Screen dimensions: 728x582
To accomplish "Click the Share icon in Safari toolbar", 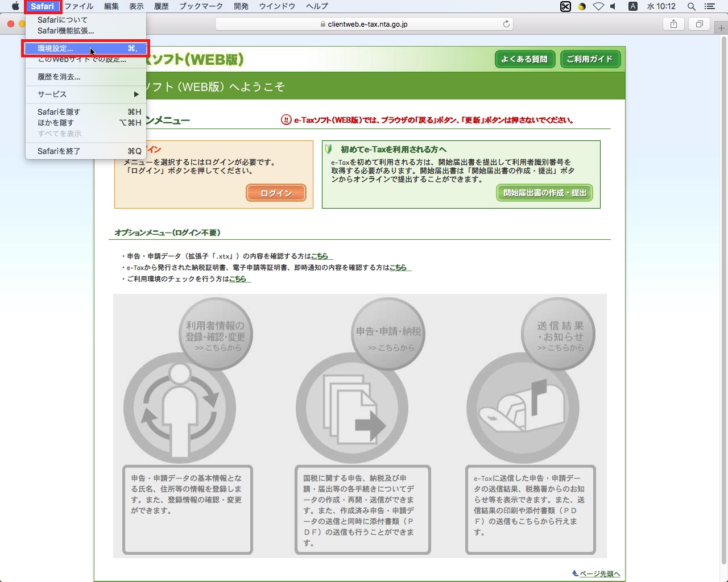I will point(673,24).
